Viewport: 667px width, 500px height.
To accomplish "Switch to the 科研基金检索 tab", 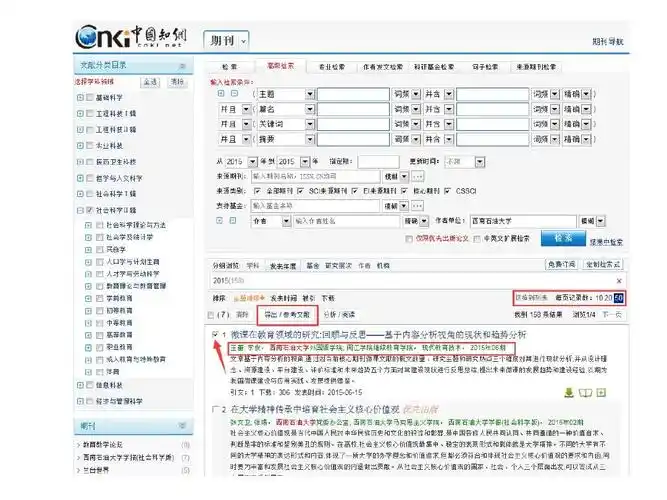I will point(434,67).
